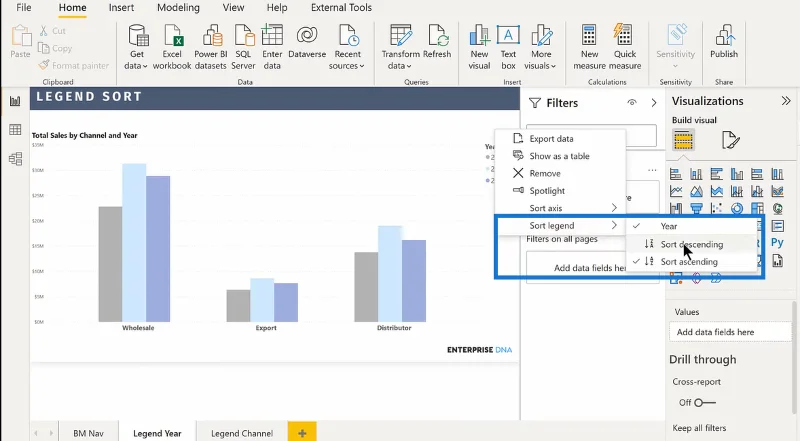
Task: Choose the Python visual
Action: (777, 243)
